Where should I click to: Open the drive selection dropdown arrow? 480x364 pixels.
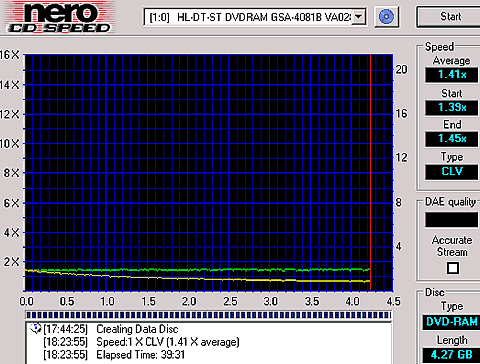pyautogui.click(x=358, y=16)
